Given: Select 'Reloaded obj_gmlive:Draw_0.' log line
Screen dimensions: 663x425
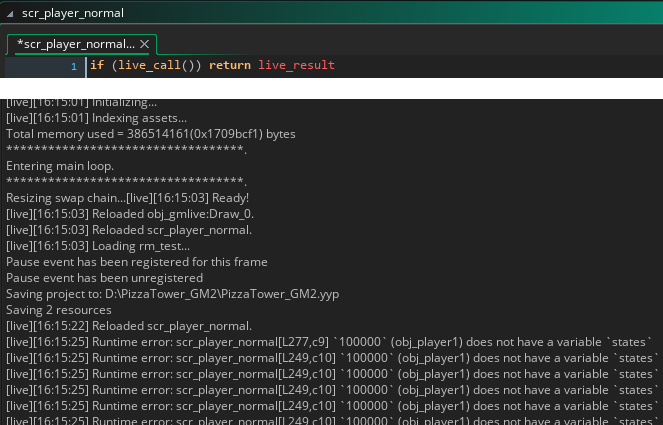Looking at the screenshot, I should (x=130, y=214).
